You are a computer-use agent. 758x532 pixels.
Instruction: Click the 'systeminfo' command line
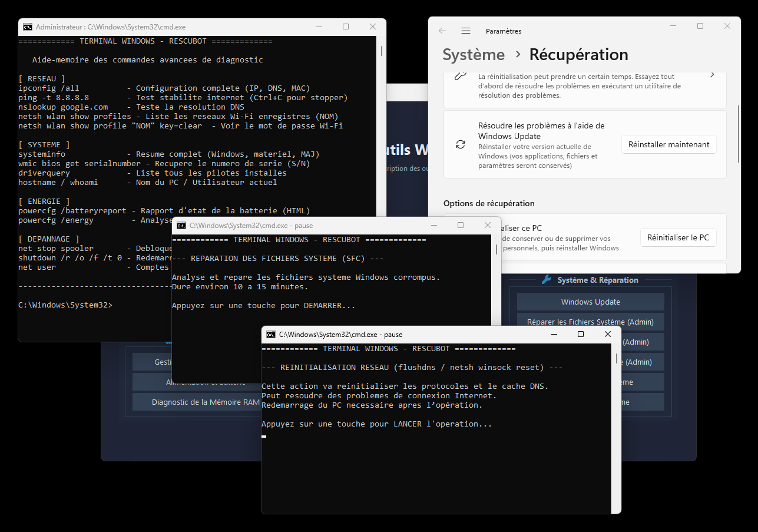coord(169,154)
